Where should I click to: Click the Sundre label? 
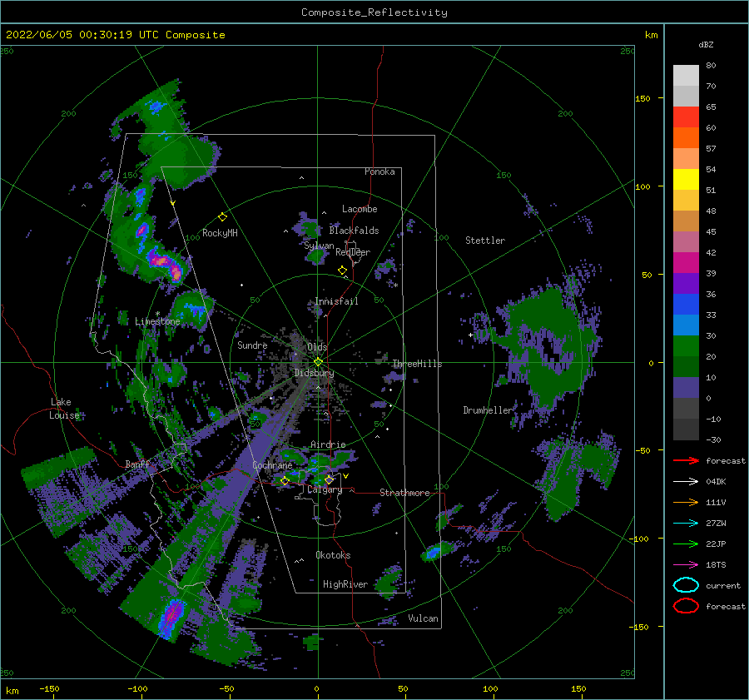252,345
